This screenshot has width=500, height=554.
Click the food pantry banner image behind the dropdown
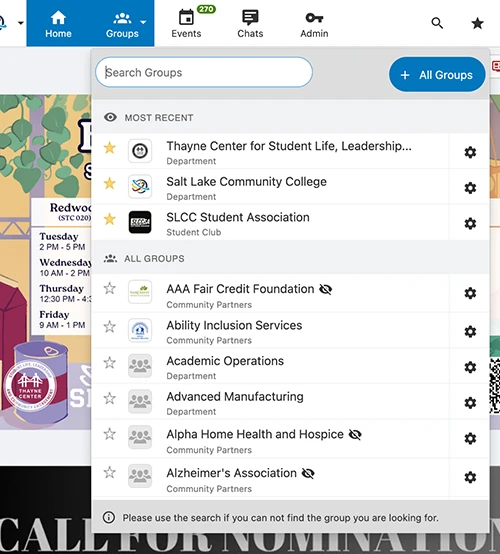pyautogui.click(x=45, y=261)
